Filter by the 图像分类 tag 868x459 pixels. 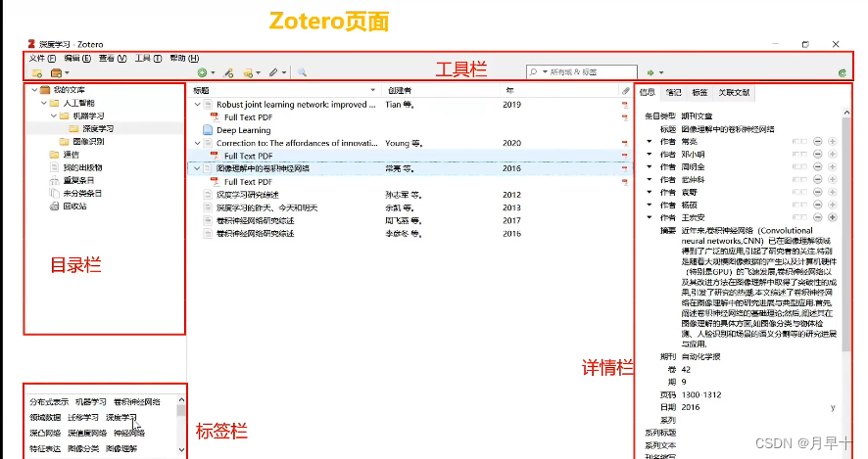(x=83, y=448)
